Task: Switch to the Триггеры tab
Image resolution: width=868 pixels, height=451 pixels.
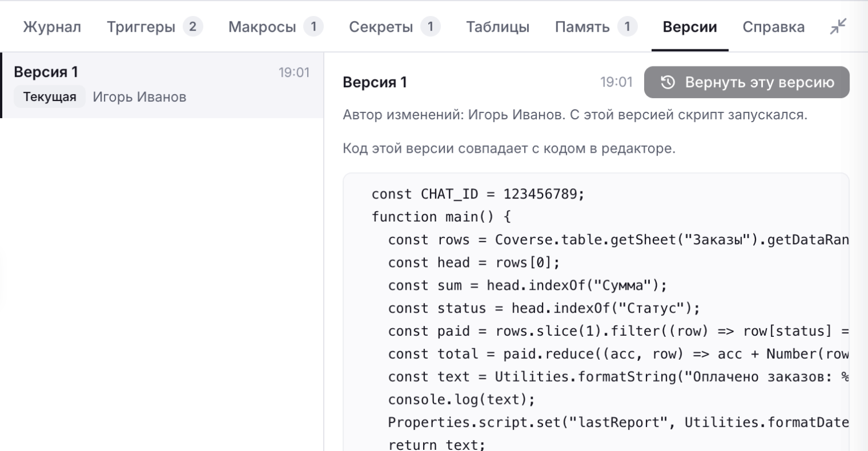Action: pos(155,27)
